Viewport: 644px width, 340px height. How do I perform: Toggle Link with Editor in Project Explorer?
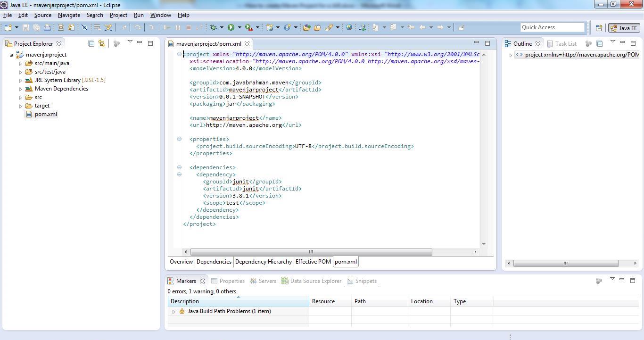point(102,43)
